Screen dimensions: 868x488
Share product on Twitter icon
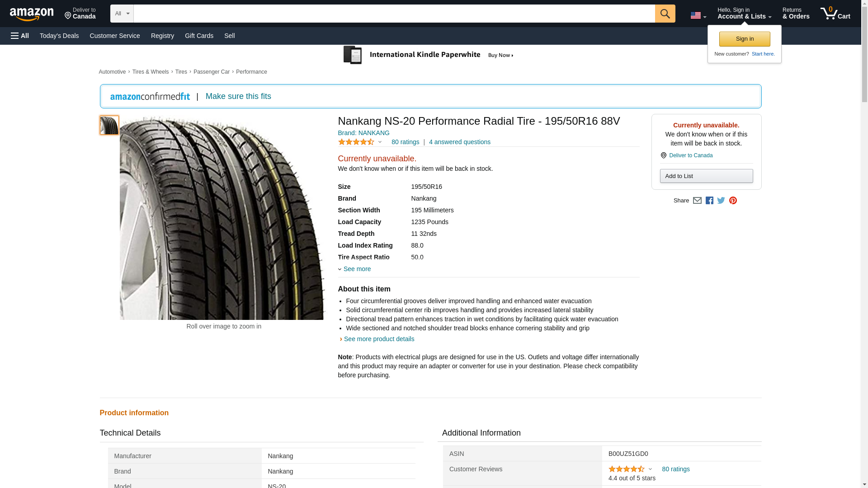[x=721, y=201]
